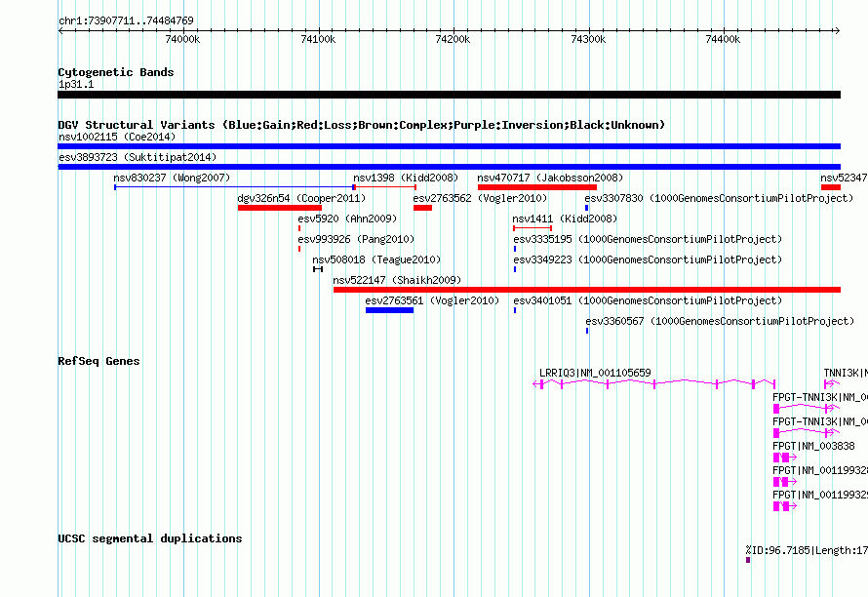868x597 pixels.
Task: Click nsv1411 (Kidd2008) variant label
Action: pos(565,219)
